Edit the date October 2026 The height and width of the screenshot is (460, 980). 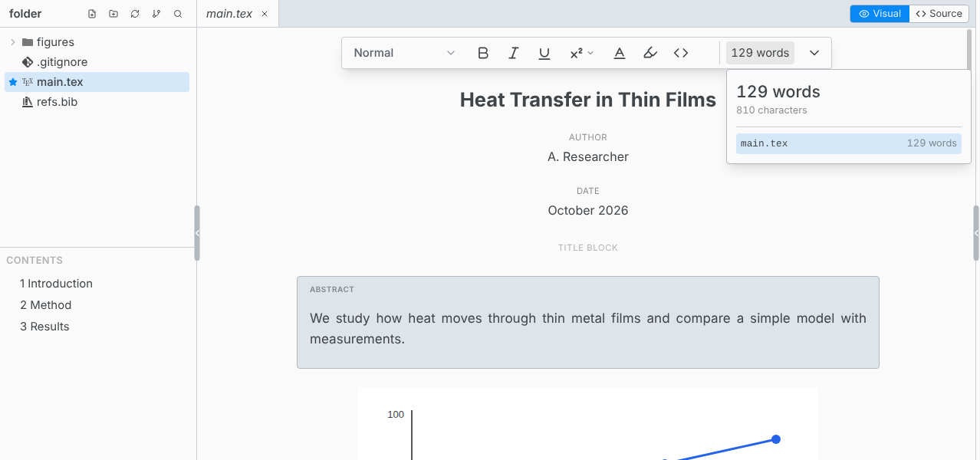click(588, 211)
